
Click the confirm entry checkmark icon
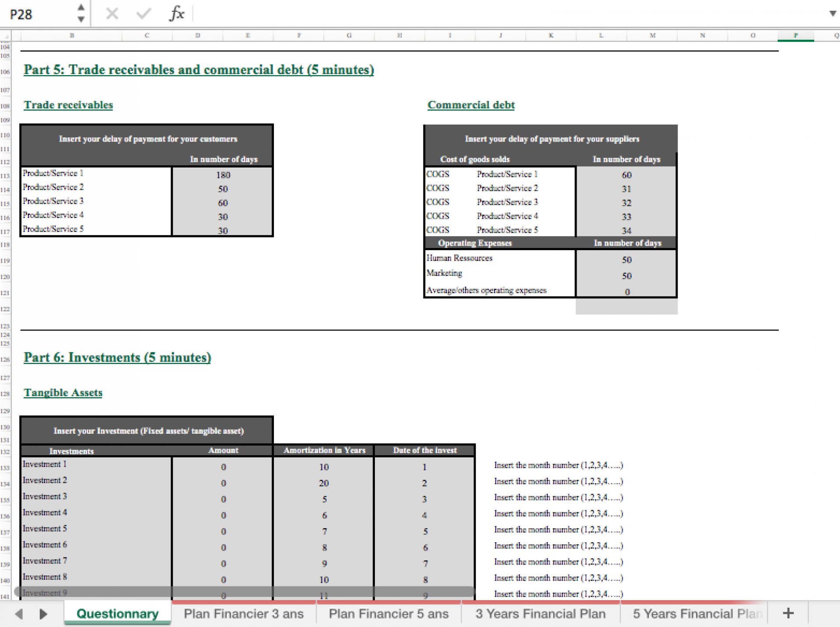pos(143,14)
